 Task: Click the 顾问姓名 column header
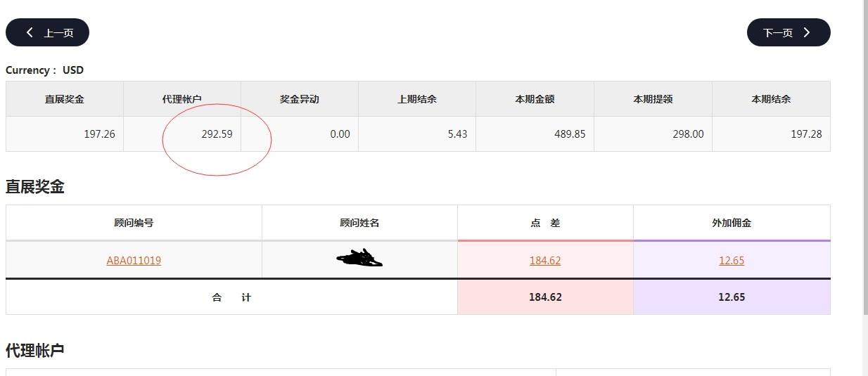pos(359,223)
